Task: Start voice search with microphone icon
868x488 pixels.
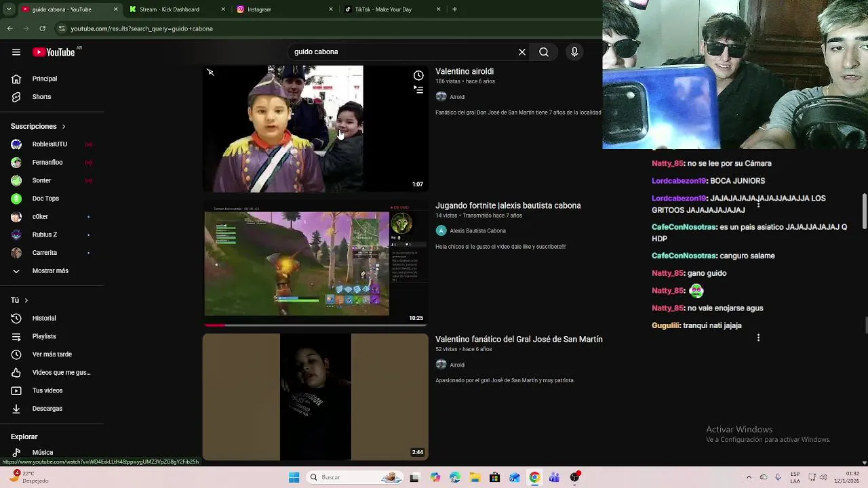Action: pyautogui.click(x=574, y=52)
